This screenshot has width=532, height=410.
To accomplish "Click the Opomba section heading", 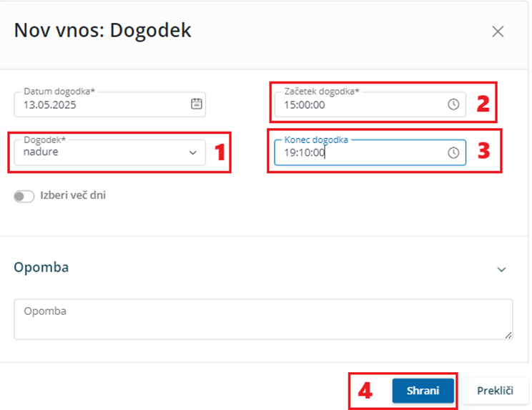I will pos(41,268).
